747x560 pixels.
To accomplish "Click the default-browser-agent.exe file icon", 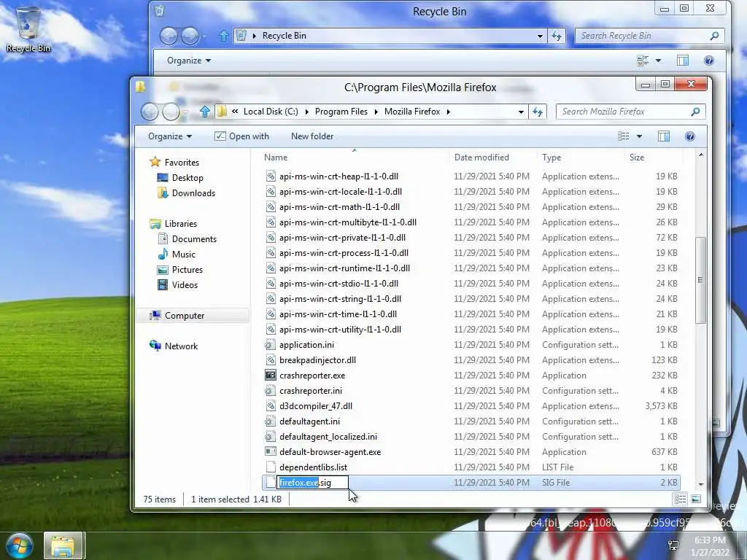I will click(270, 452).
